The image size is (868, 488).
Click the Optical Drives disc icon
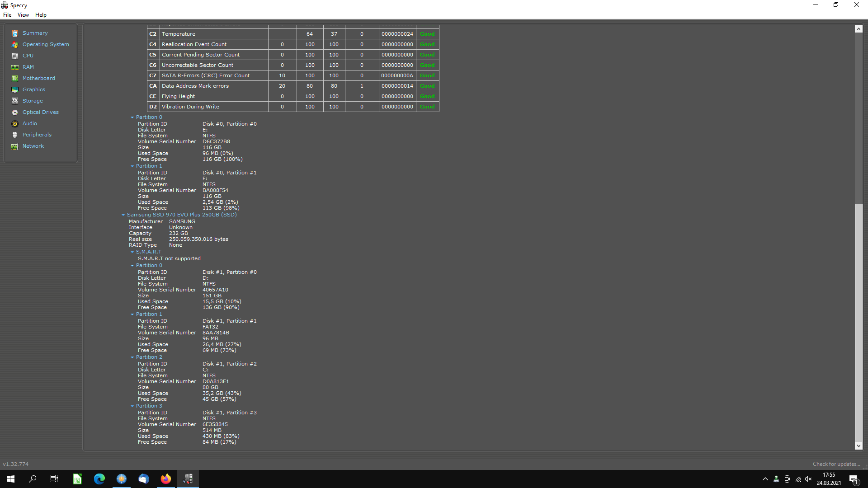(x=15, y=113)
